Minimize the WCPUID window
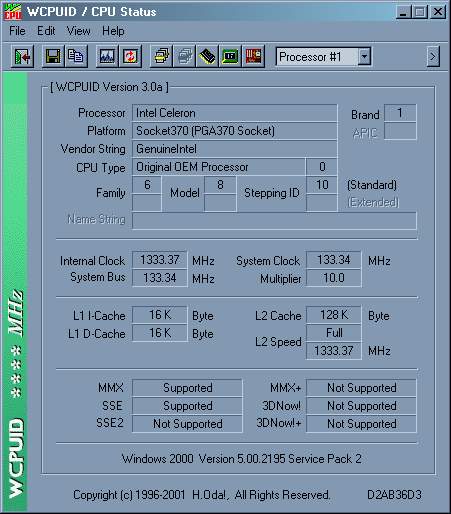Screen dimensions: 451x514 404,12
